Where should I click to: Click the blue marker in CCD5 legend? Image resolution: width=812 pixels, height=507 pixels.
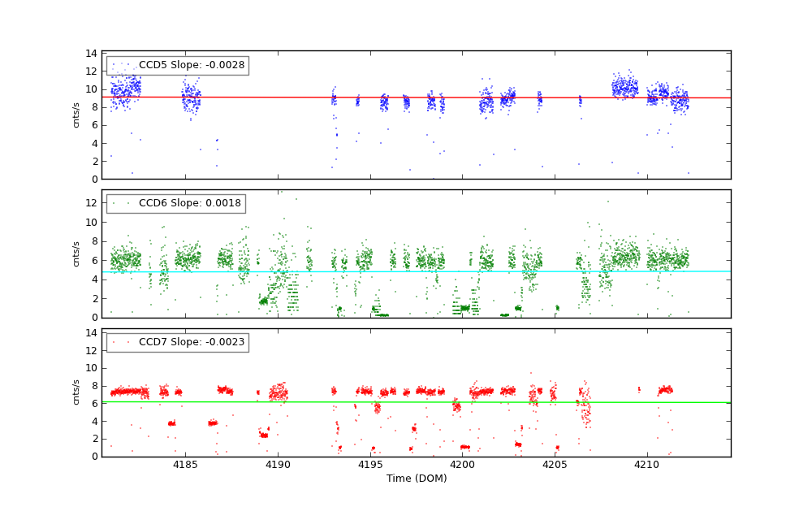[x=120, y=65]
